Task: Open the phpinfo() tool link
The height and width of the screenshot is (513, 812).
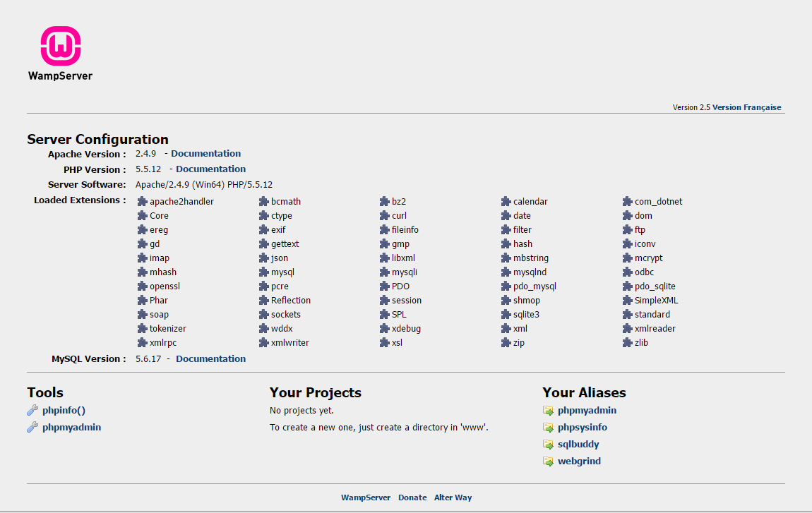Action: click(x=64, y=411)
